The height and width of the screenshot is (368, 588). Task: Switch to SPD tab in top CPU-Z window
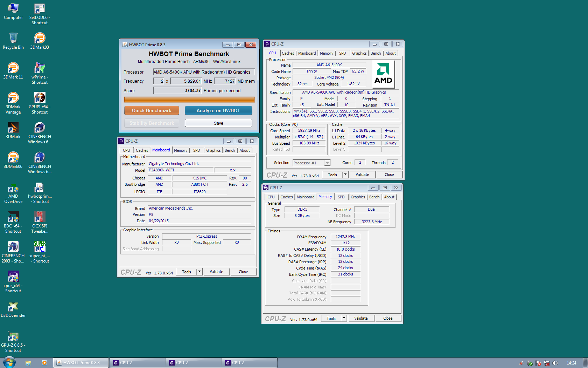343,53
